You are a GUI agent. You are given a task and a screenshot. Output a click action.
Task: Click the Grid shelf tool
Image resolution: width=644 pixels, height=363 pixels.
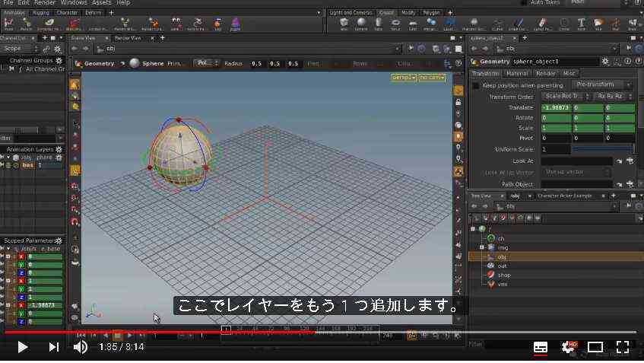click(413, 24)
